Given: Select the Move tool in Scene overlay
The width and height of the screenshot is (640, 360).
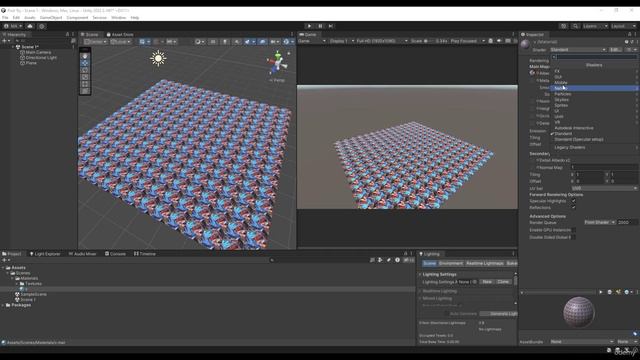Looking at the screenshot, I should (85, 63).
